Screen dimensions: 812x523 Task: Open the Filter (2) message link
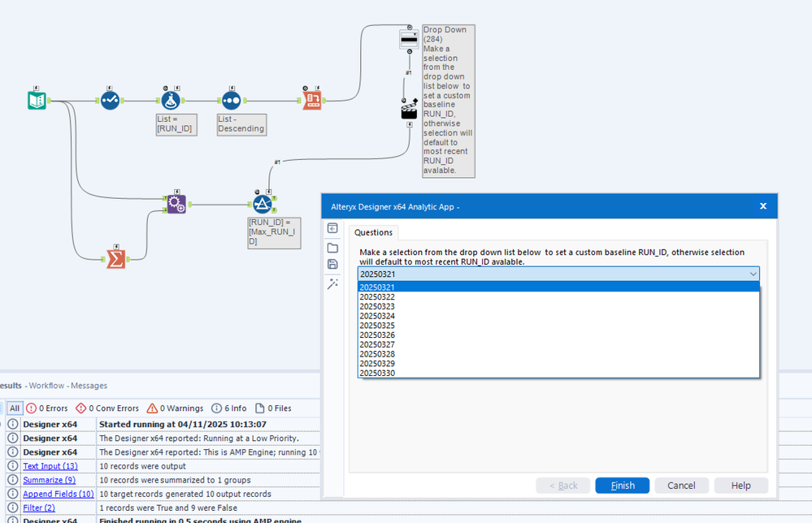[39, 508]
